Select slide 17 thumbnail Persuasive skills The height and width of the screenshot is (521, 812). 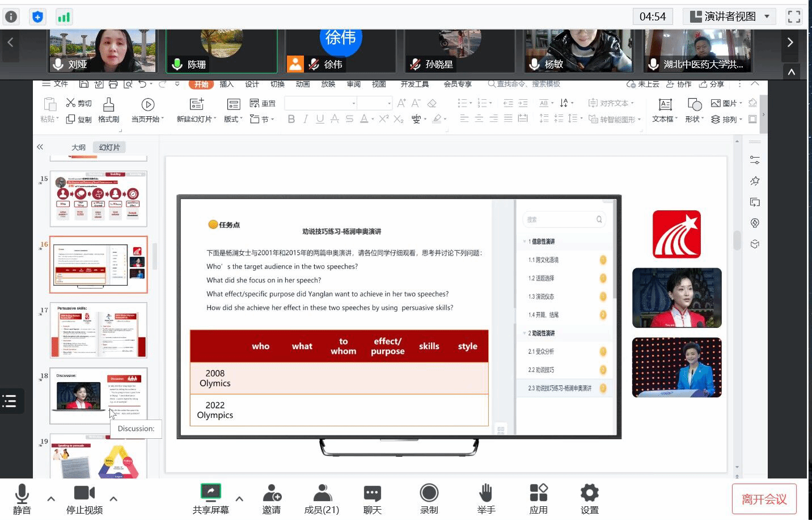point(99,330)
